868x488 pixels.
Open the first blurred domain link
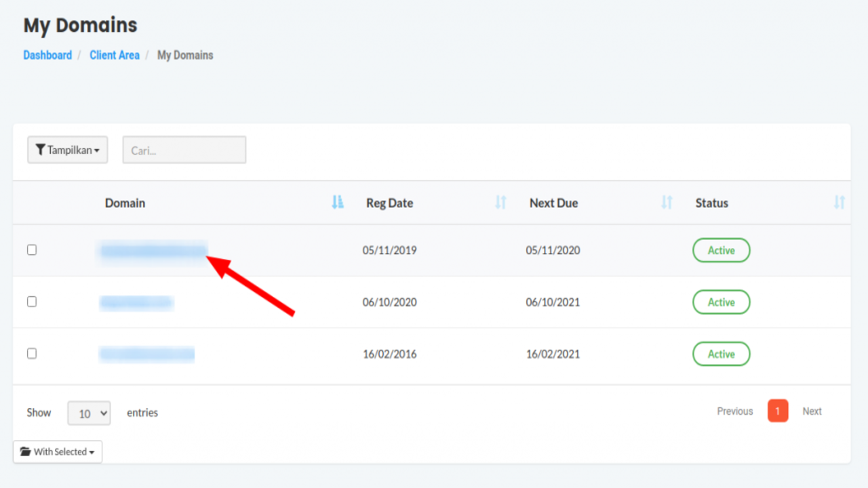(x=153, y=251)
